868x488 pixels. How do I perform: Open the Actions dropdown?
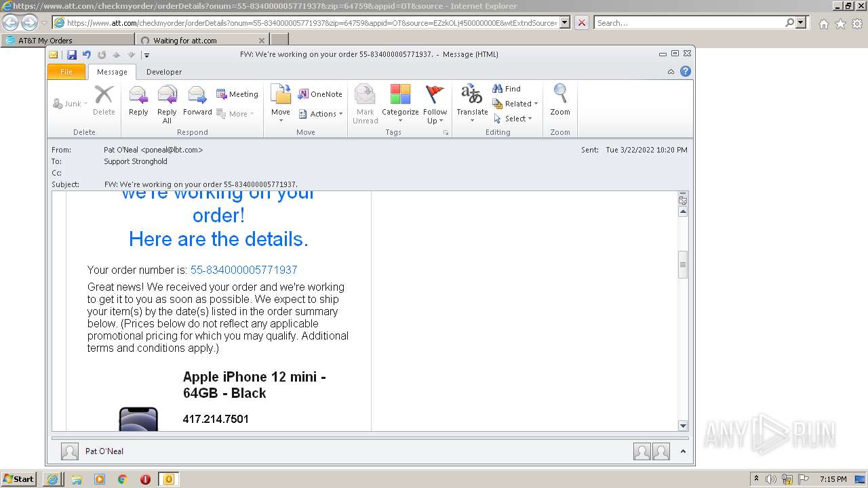[x=320, y=114]
